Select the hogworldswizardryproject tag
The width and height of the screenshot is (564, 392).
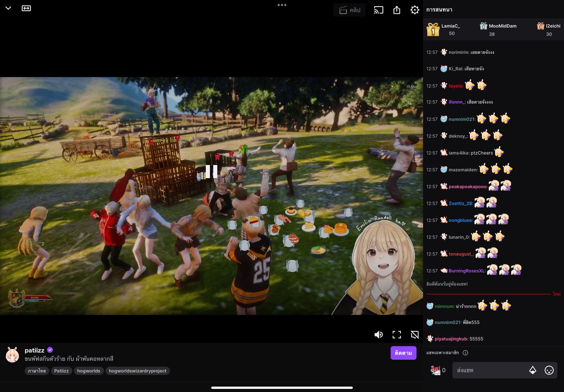(138, 371)
